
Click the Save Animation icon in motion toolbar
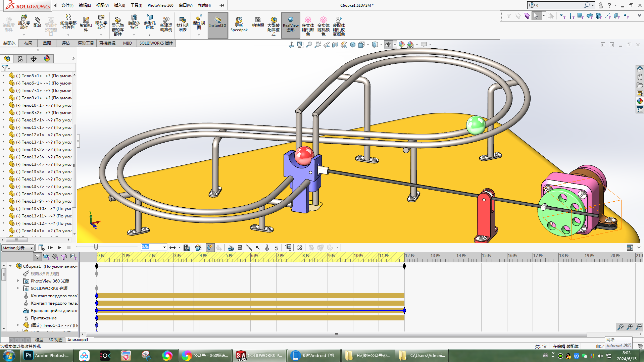click(x=187, y=248)
